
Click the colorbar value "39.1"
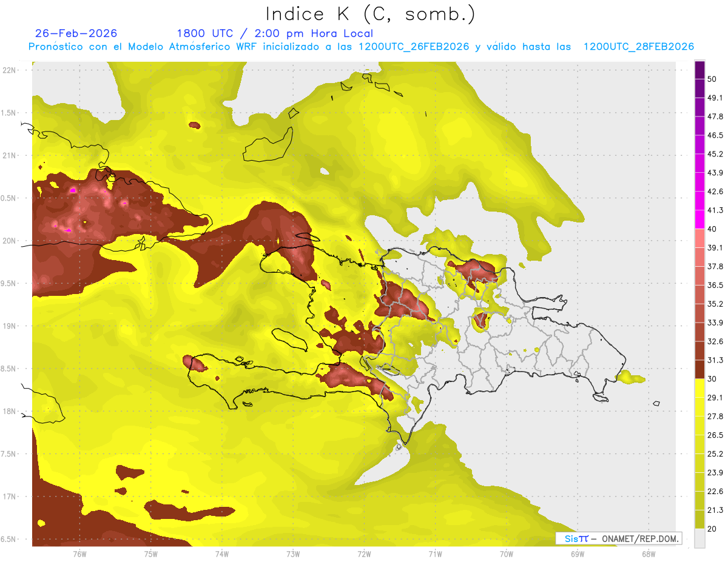pyautogui.click(x=715, y=248)
